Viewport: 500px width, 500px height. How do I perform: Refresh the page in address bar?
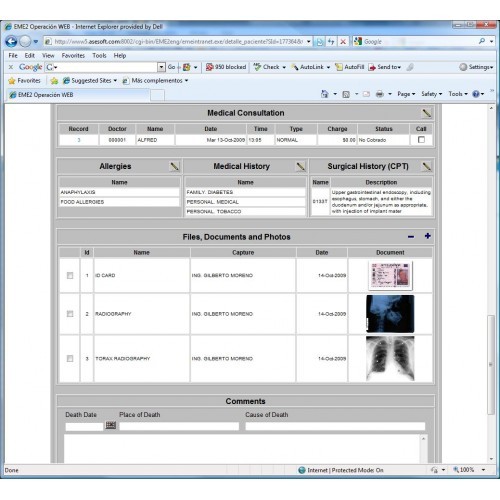pyautogui.click(x=331, y=42)
